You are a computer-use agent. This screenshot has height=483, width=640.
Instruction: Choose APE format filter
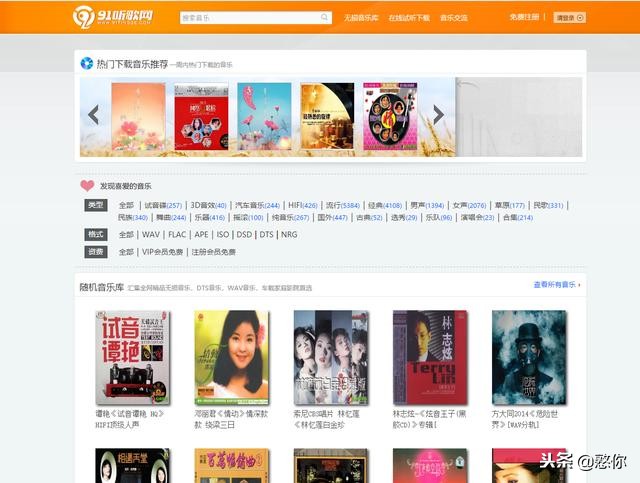(201, 235)
